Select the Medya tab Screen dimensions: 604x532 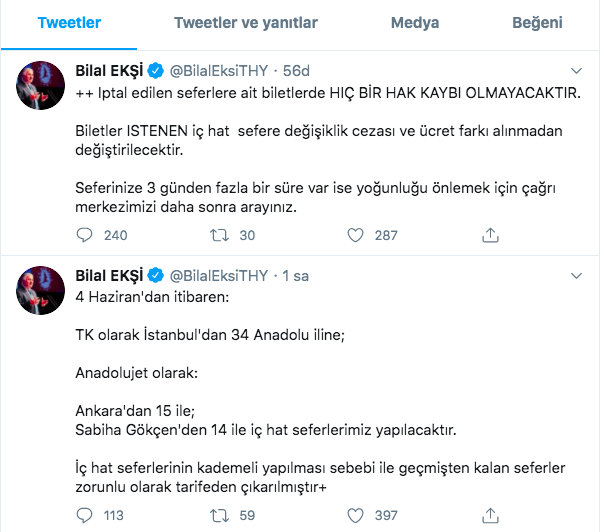coord(414,22)
